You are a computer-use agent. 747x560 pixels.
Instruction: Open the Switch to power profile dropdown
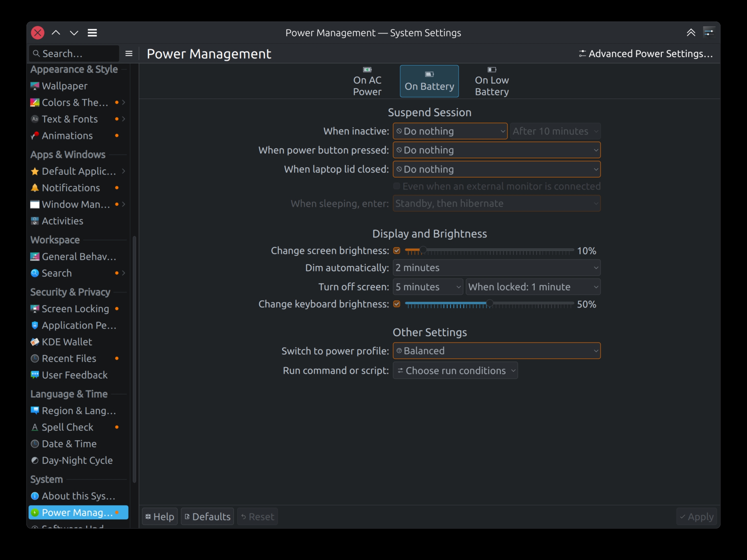click(x=496, y=351)
